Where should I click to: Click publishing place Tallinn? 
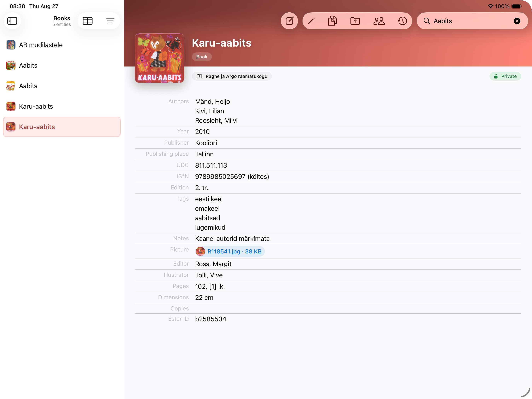204,154
